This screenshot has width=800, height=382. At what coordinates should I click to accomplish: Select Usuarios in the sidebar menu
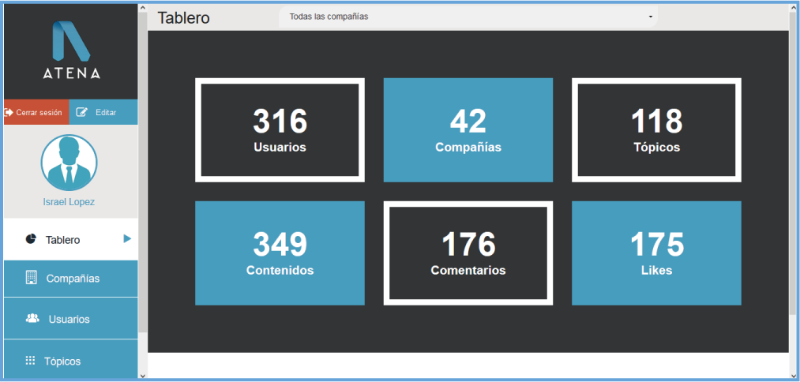[71, 319]
